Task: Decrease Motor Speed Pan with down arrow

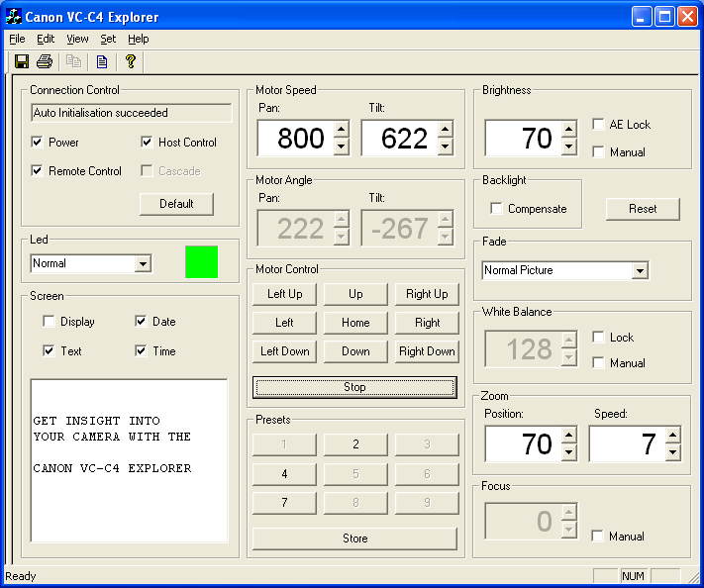Action: pos(342,146)
